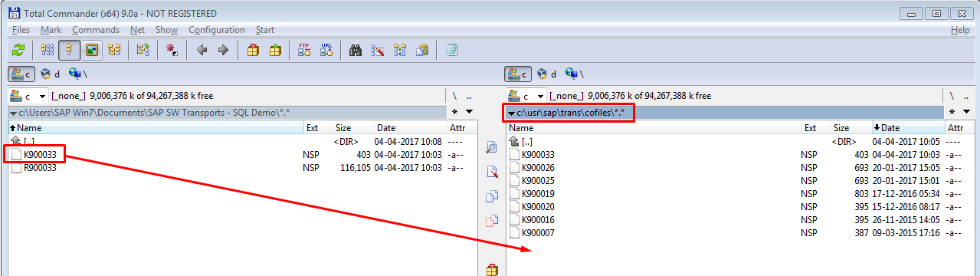980x276 pixels.
Task: Go to root with right panel backslash
Action: 952,96
